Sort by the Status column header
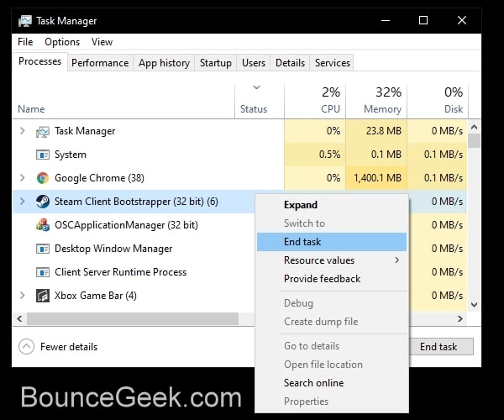This screenshot has height=420, width=504. 254,109
